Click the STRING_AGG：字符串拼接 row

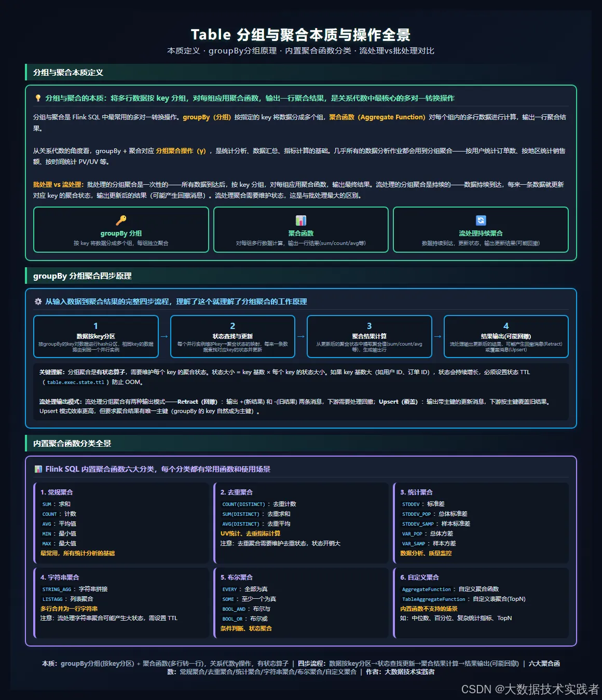point(74,589)
